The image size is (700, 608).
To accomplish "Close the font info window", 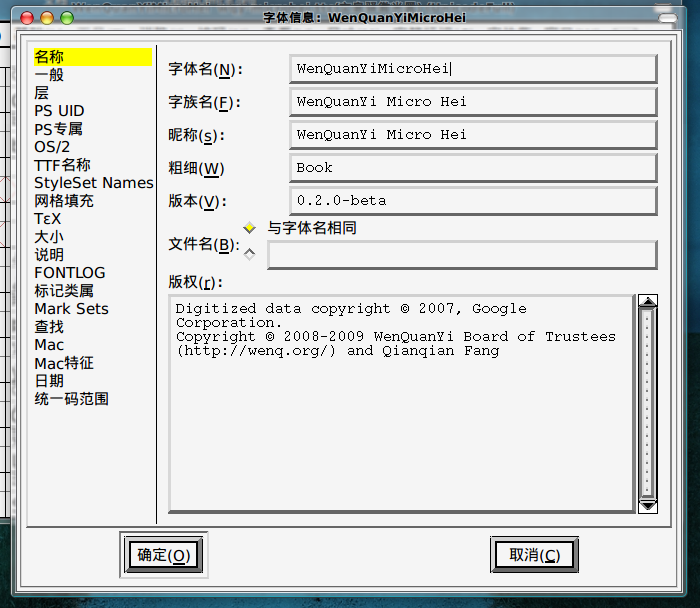I will (27, 18).
